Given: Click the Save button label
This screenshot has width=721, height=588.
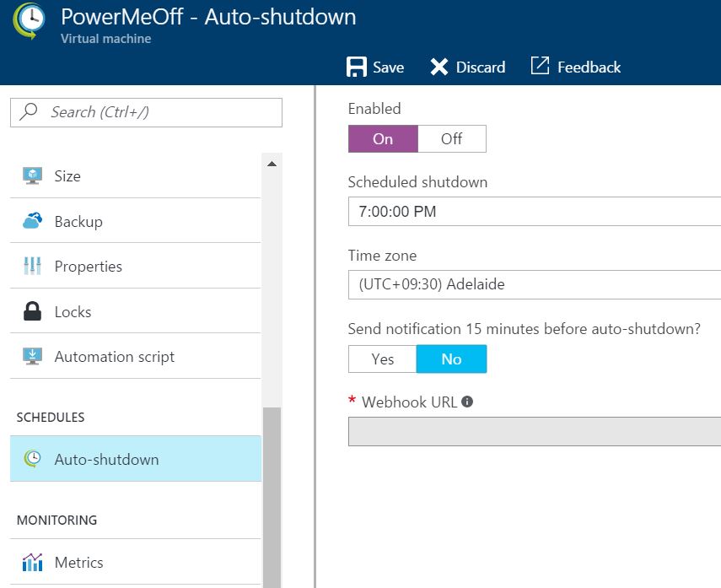Looking at the screenshot, I should 389,67.
